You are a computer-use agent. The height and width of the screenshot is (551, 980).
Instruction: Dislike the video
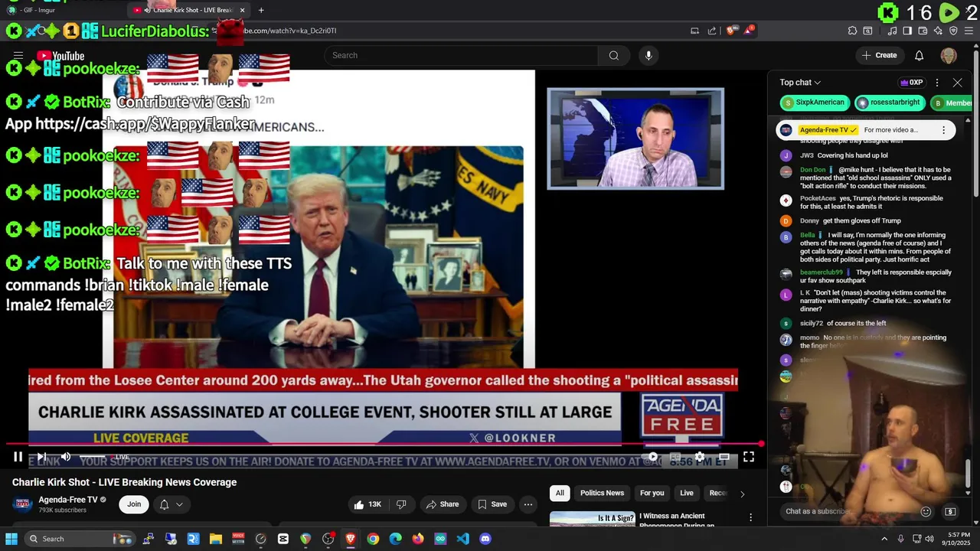click(x=401, y=504)
